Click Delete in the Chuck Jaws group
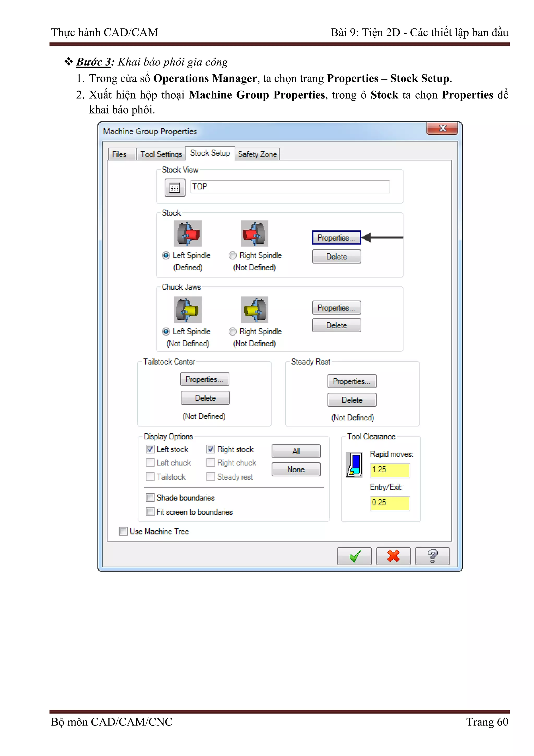Viewport: 534px width, 756px height. pos(336,325)
